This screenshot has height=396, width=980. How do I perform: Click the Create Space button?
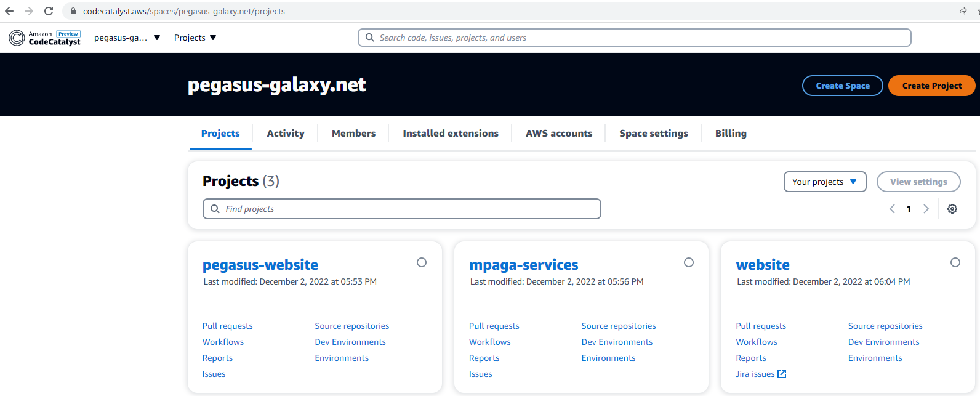[x=843, y=86]
